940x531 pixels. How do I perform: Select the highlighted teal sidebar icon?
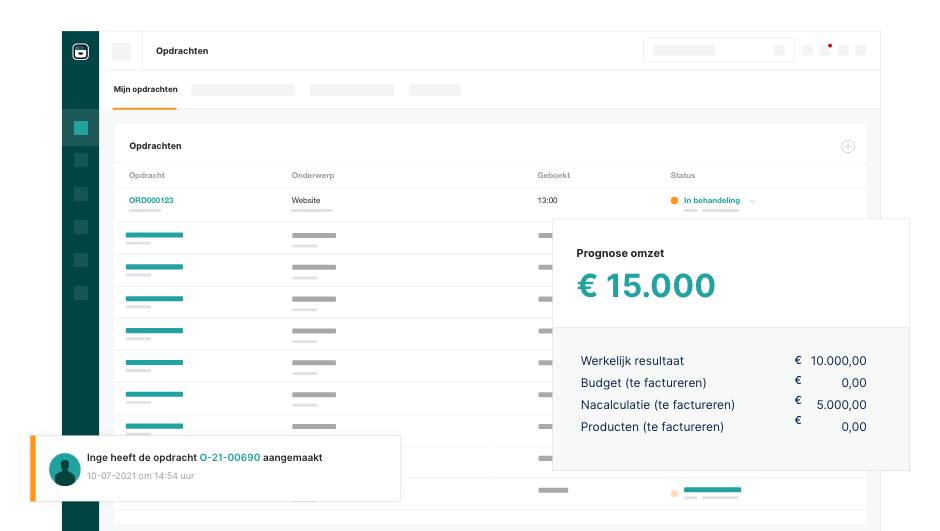(81, 128)
